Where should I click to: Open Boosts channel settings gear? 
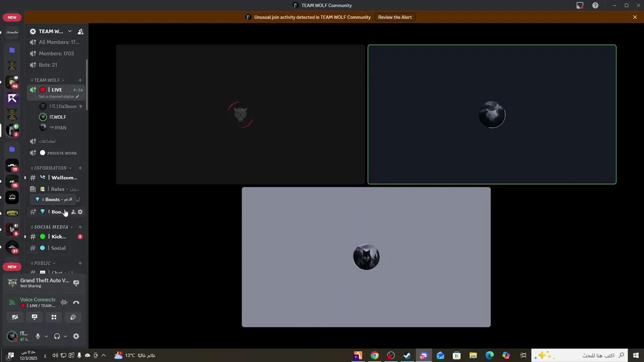80,212
